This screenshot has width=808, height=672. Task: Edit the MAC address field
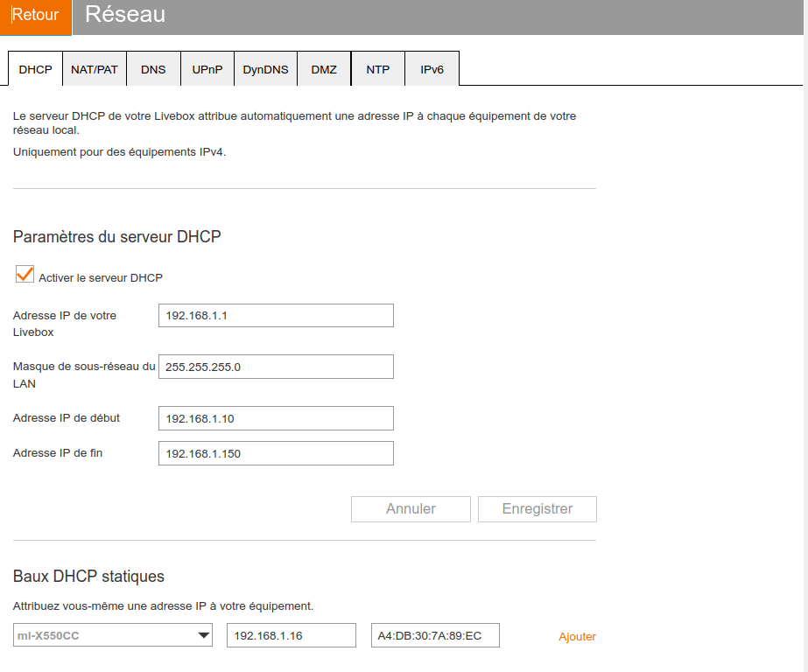(435, 635)
